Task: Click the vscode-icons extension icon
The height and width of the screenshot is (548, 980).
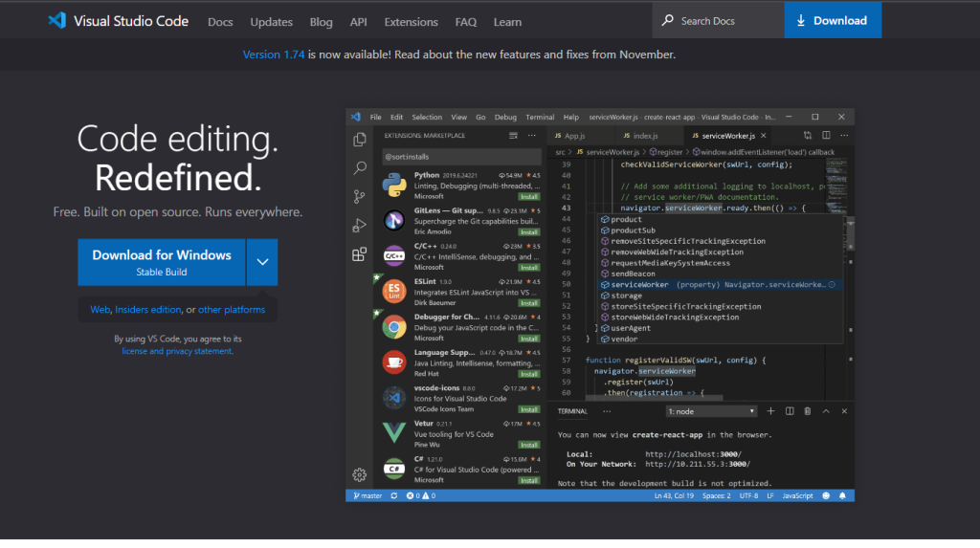Action: click(394, 398)
